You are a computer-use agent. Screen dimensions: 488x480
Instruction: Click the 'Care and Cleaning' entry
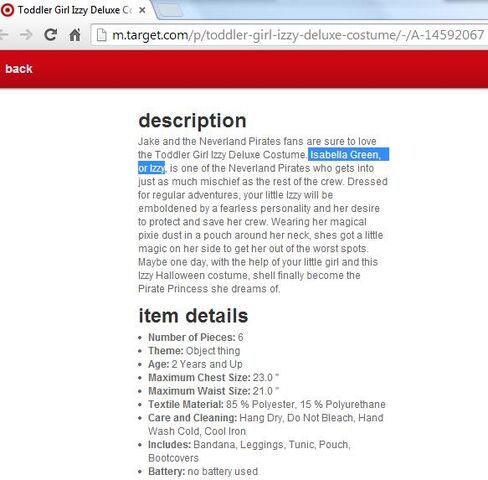click(x=266, y=424)
